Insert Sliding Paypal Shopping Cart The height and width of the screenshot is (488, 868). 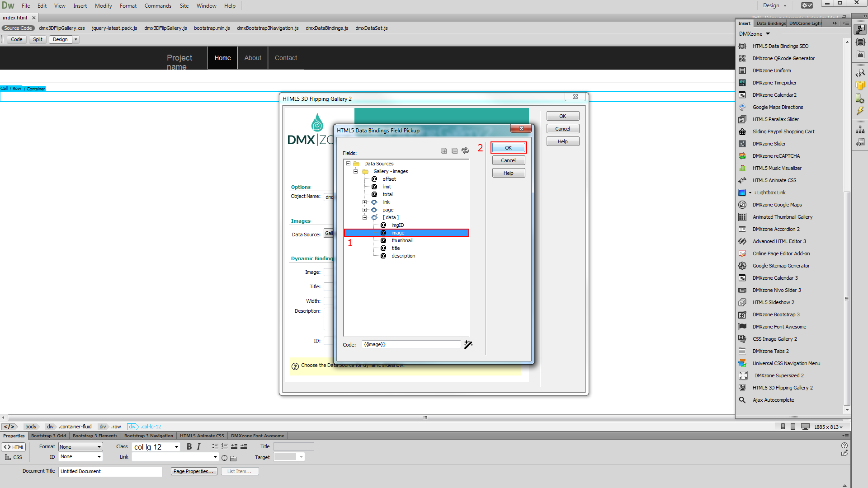click(x=783, y=131)
